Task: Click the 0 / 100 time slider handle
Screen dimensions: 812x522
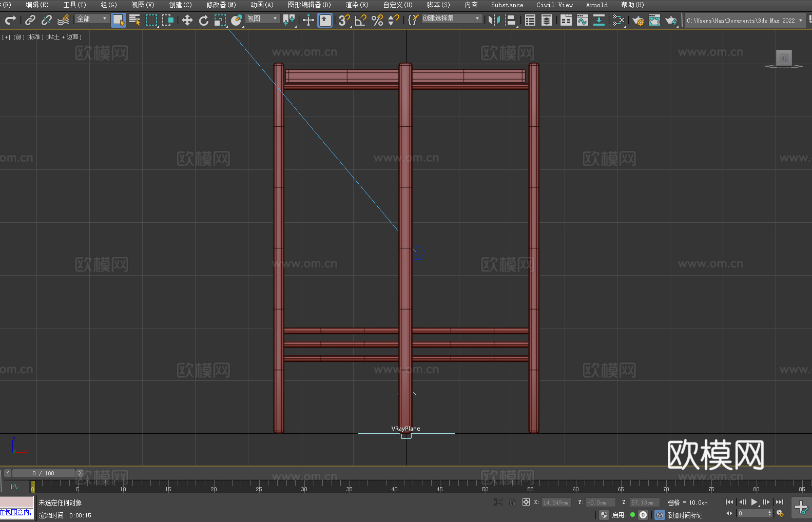Action: 44,473
